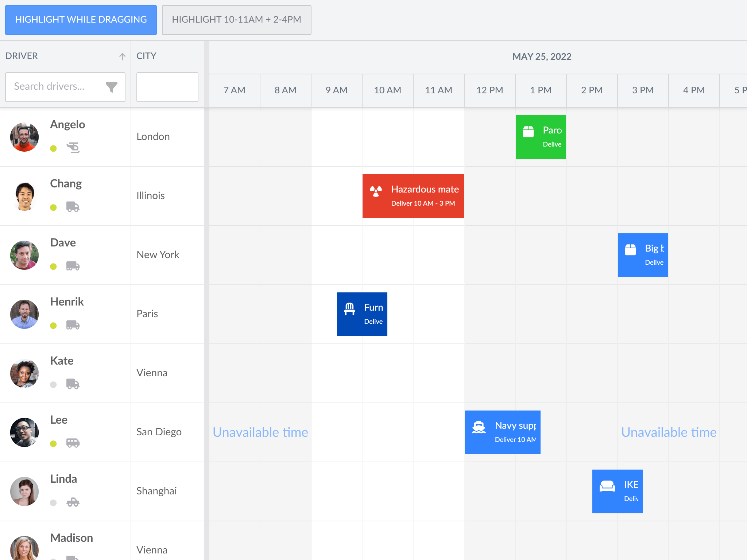The width and height of the screenshot is (747, 560).
Task: Select the CITY column header
Action: point(146,56)
